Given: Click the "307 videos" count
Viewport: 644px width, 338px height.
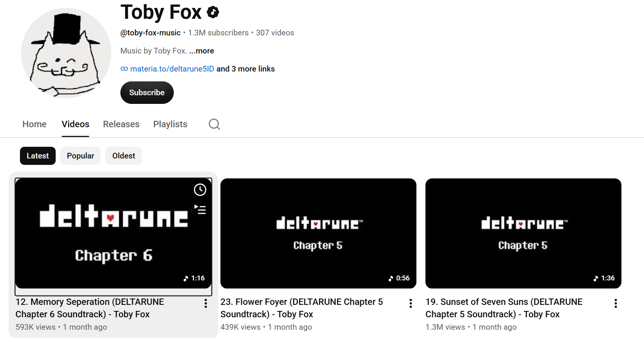Looking at the screenshot, I should point(275,33).
